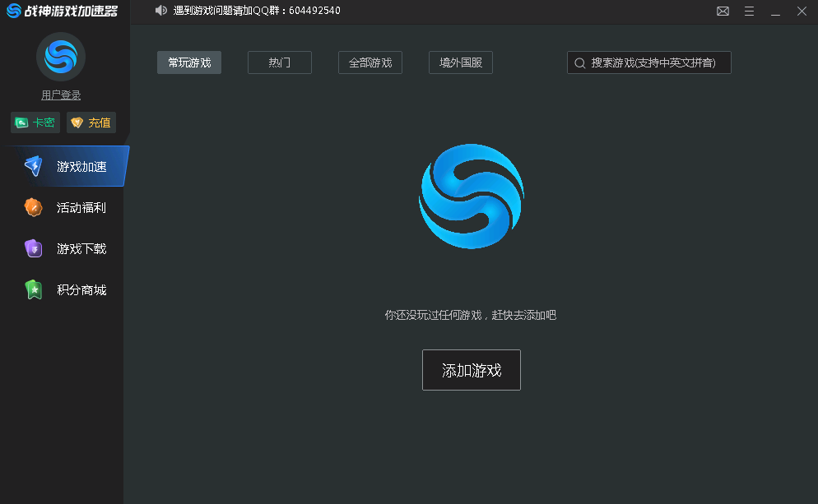Open the hamburger menu icon
The width and height of the screenshot is (818, 504).
click(749, 11)
